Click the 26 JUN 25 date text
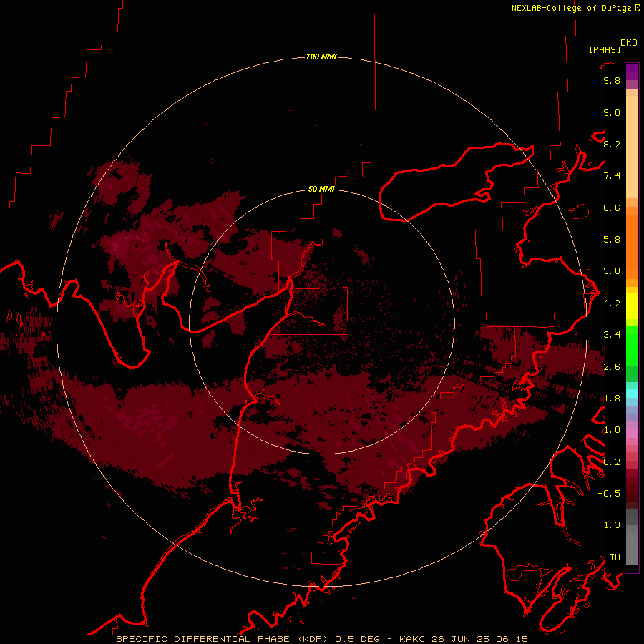 pyautogui.click(x=460, y=639)
